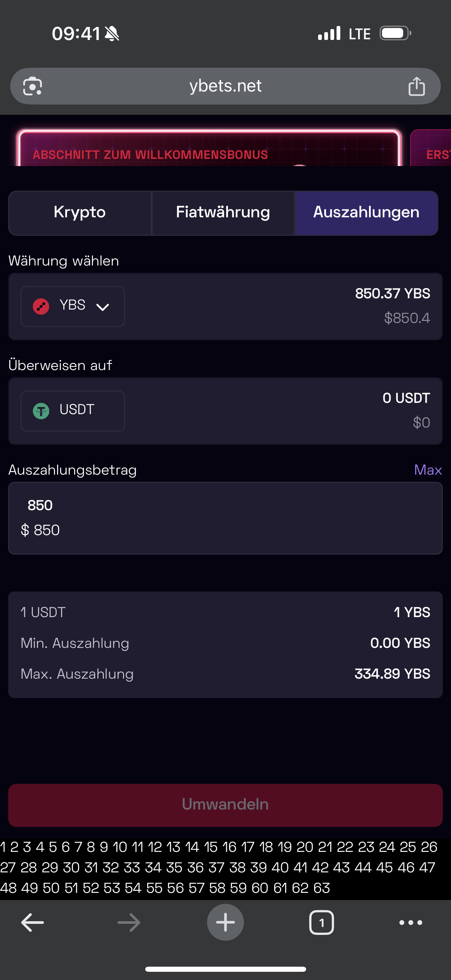Tap the green USDT Tether icon
The width and height of the screenshot is (451, 980).
41,411
